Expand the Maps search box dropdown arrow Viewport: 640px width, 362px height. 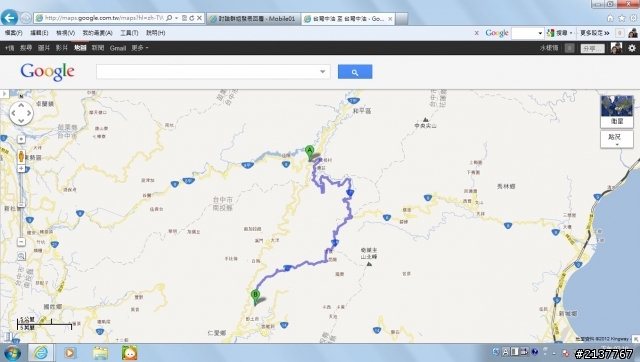point(322,72)
